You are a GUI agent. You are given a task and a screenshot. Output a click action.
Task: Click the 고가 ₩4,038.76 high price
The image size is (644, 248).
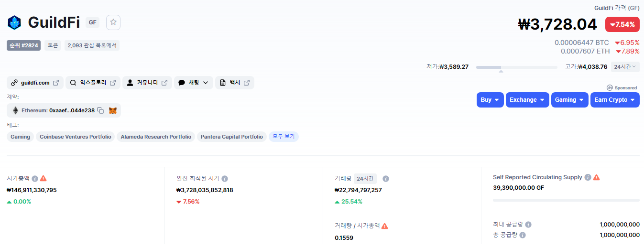tap(586, 67)
